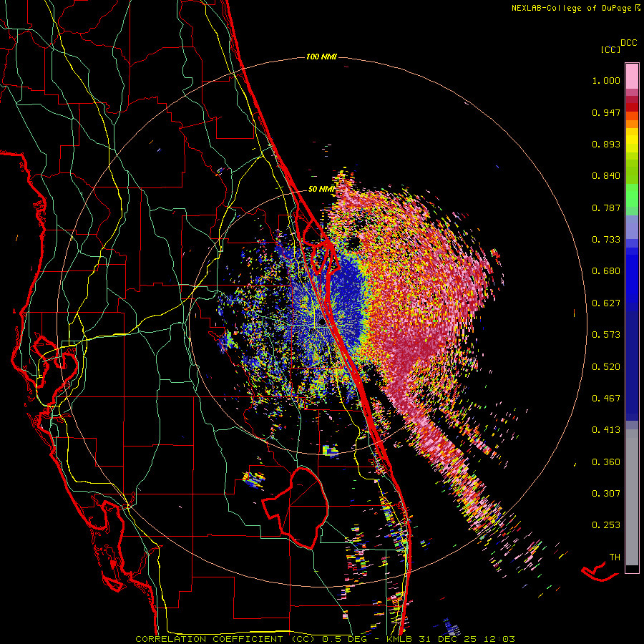The image size is (644, 644).
Task: Click the 0.733 scale value
Action: 606,240
